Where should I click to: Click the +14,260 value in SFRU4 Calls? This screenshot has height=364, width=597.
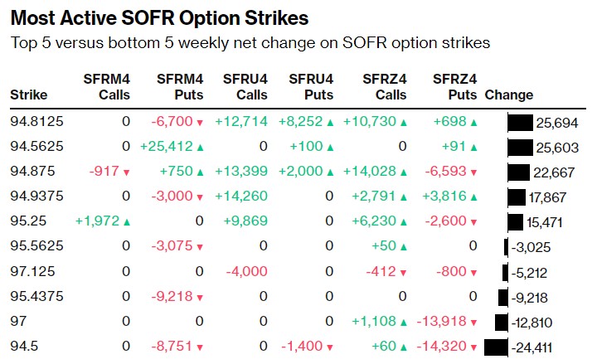point(241,197)
